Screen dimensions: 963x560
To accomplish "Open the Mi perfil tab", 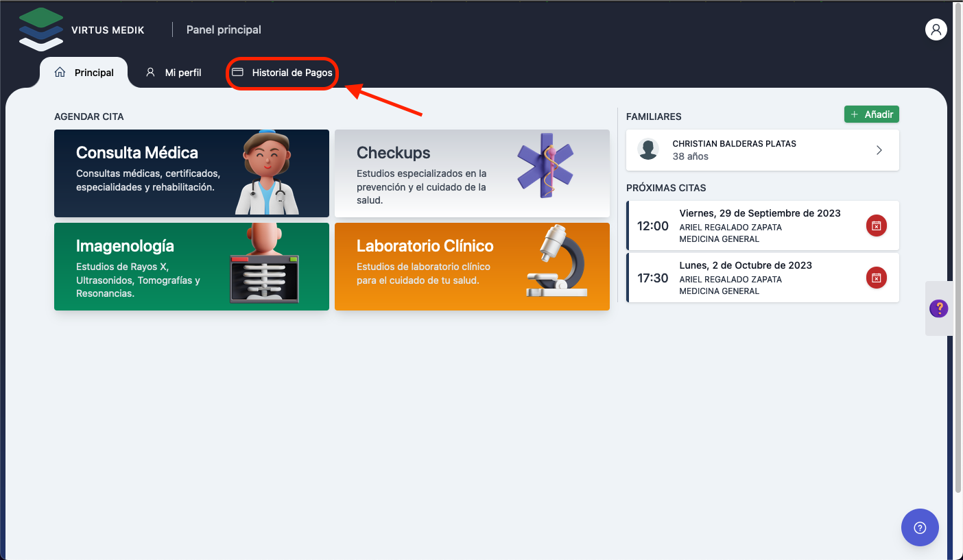I will (174, 73).
